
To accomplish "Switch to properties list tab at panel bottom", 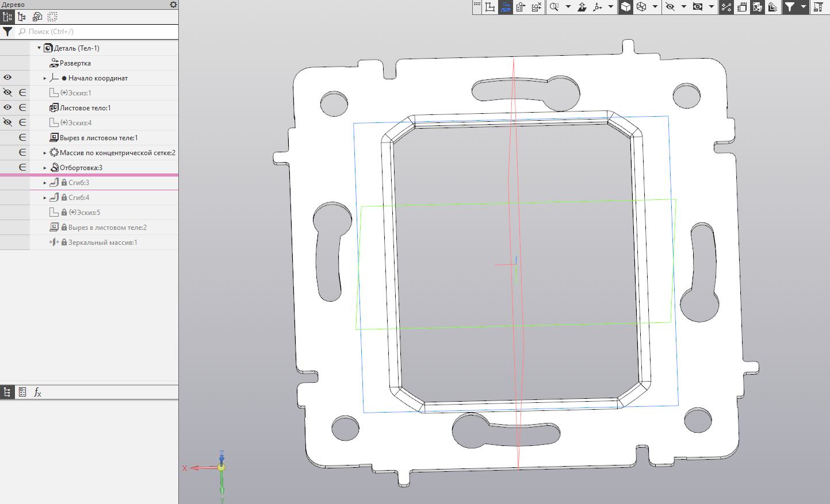I will (22, 393).
